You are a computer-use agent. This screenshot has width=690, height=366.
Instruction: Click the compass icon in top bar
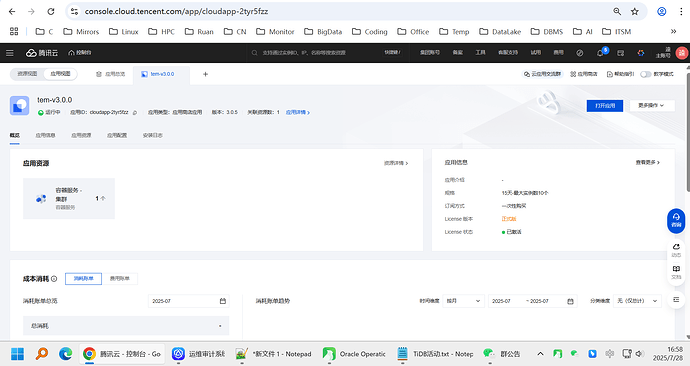click(580, 53)
